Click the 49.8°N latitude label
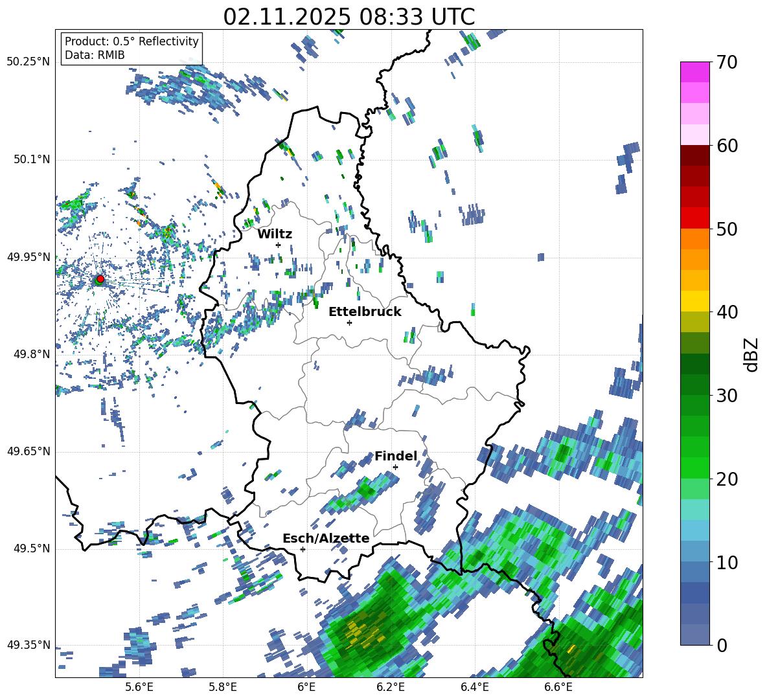The height and width of the screenshot is (700, 767). pos(31,354)
